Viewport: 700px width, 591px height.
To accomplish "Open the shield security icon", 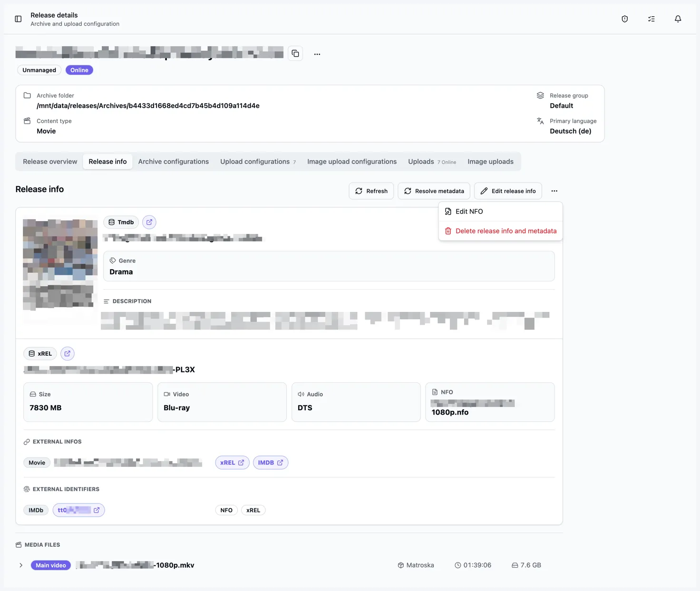I will coord(625,19).
